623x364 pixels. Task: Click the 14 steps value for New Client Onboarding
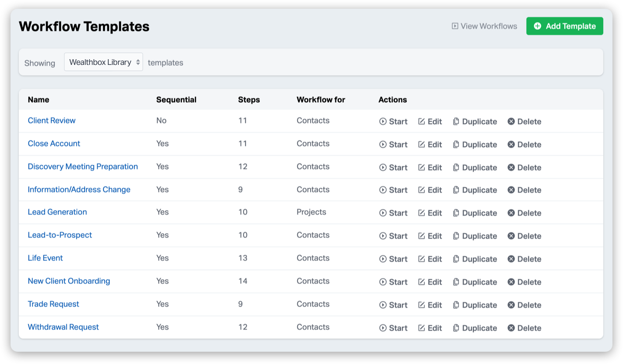pyautogui.click(x=243, y=281)
